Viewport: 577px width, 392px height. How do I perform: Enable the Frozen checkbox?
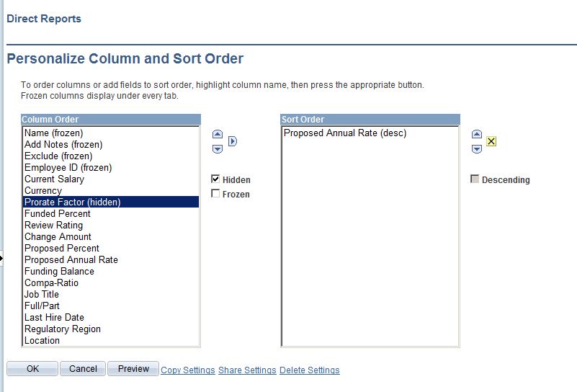[x=215, y=194]
